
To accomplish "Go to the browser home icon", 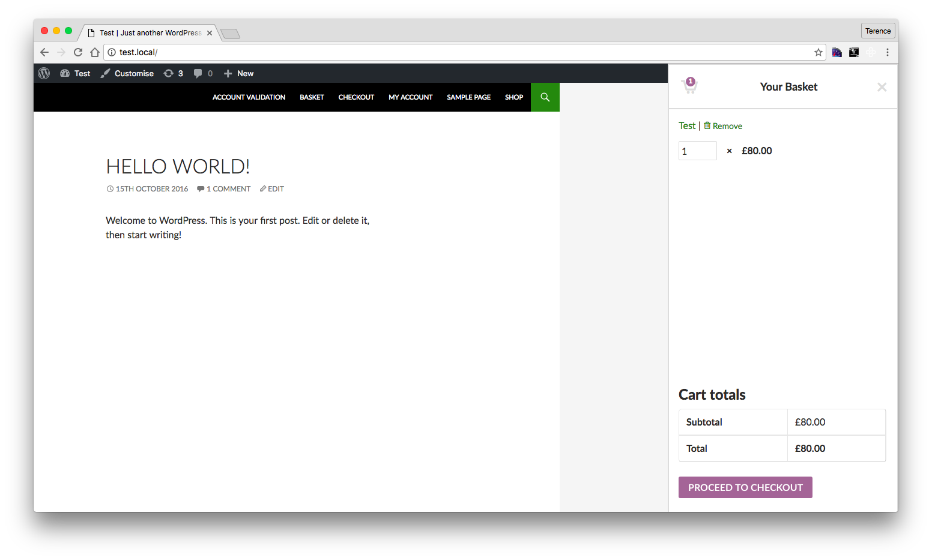I will [x=95, y=52].
